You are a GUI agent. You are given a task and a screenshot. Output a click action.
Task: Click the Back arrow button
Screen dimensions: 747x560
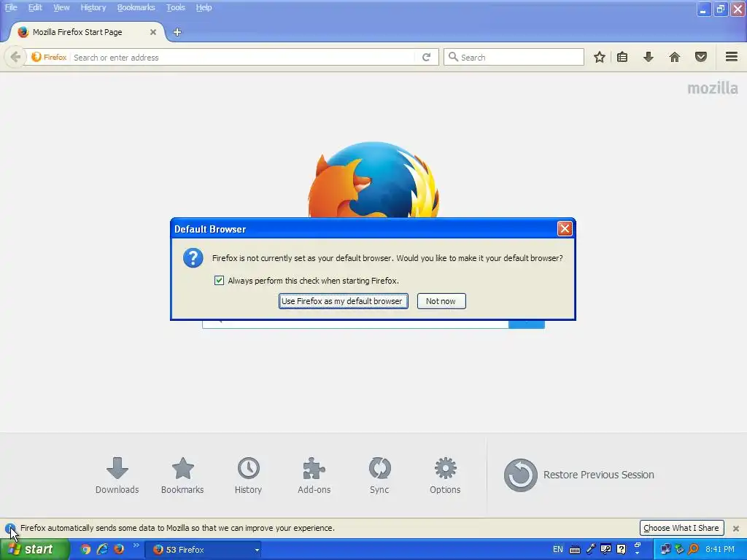(x=15, y=57)
